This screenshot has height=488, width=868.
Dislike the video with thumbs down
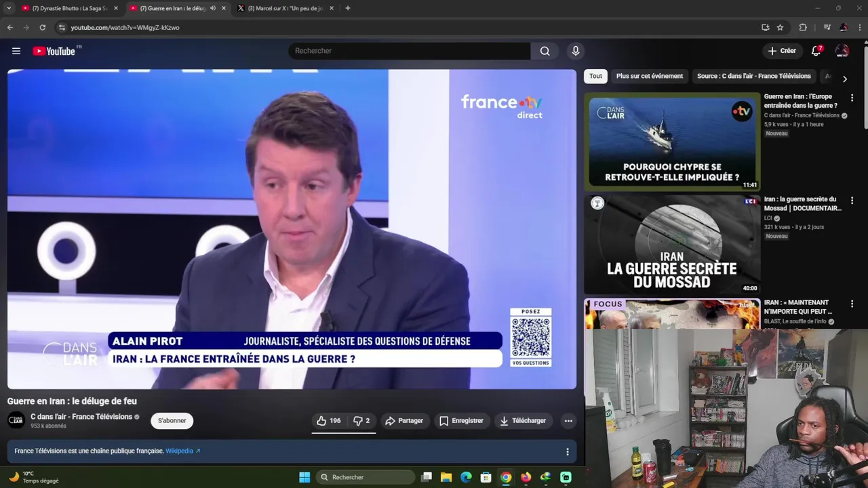[361, 421]
